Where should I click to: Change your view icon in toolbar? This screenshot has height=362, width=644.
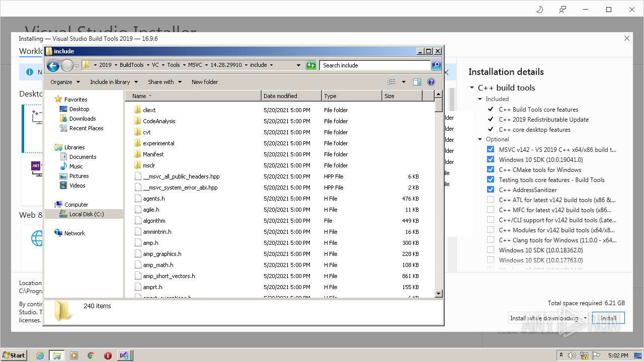(x=391, y=82)
